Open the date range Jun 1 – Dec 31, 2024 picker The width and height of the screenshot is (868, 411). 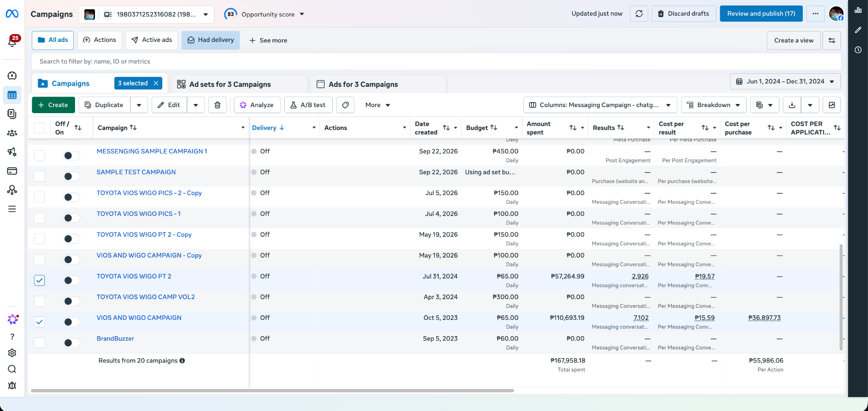785,81
